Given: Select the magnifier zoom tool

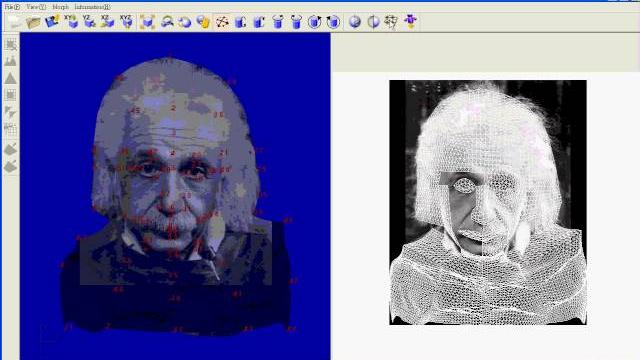Looking at the screenshot, I should point(167,22).
